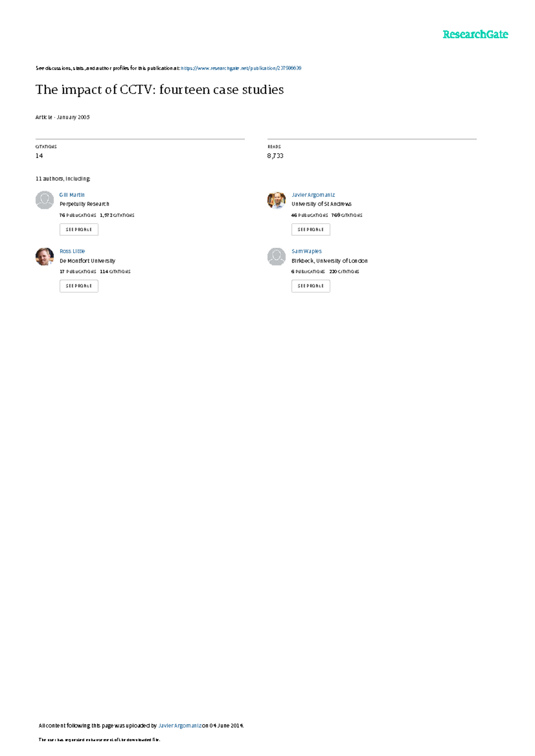
Task: Click the ResearchGate logo
Action: click(475, 35)
